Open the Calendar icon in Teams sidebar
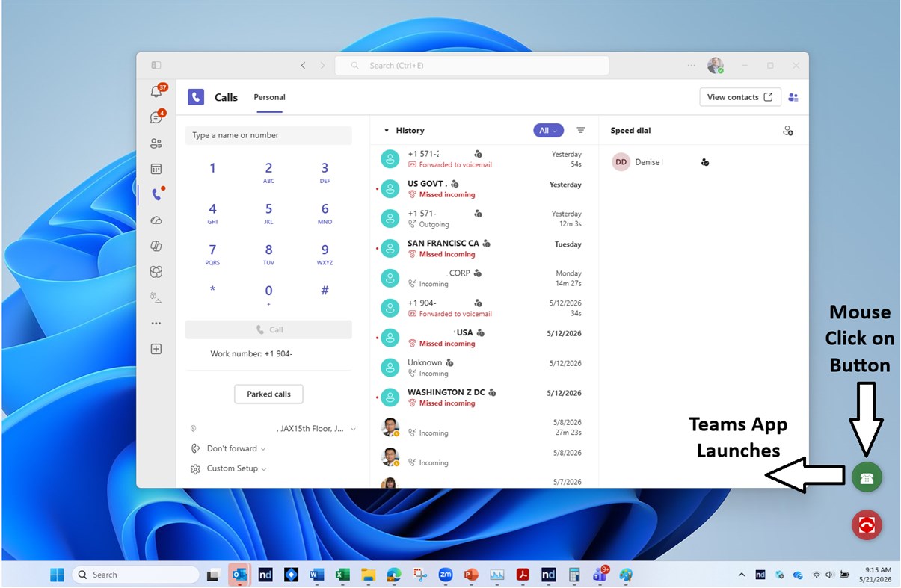 point(156,169)
